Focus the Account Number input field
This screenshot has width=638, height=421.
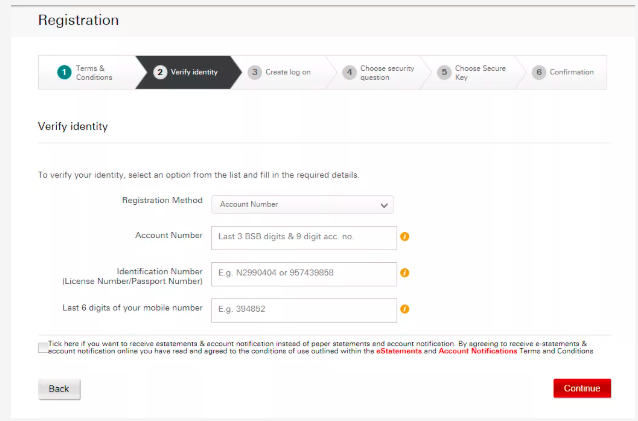click(304, 238)
